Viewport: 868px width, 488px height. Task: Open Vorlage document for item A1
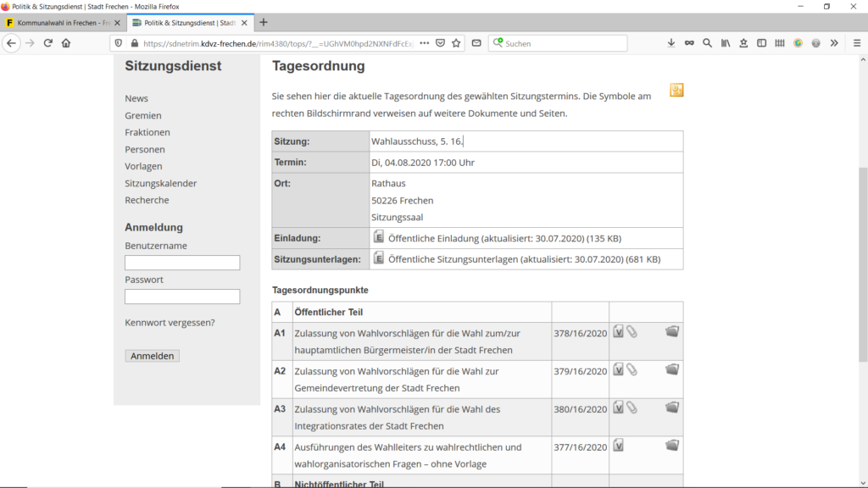click(x=618, y=331)
